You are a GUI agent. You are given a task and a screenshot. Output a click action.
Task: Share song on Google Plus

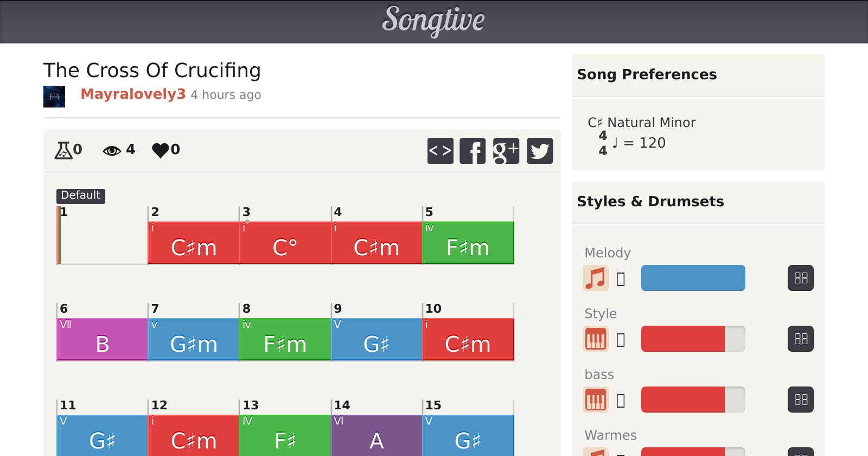tap(506, 151)
